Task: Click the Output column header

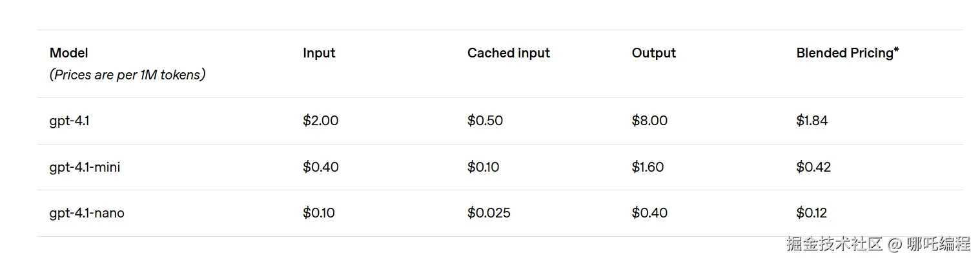Action: [653, 53]
